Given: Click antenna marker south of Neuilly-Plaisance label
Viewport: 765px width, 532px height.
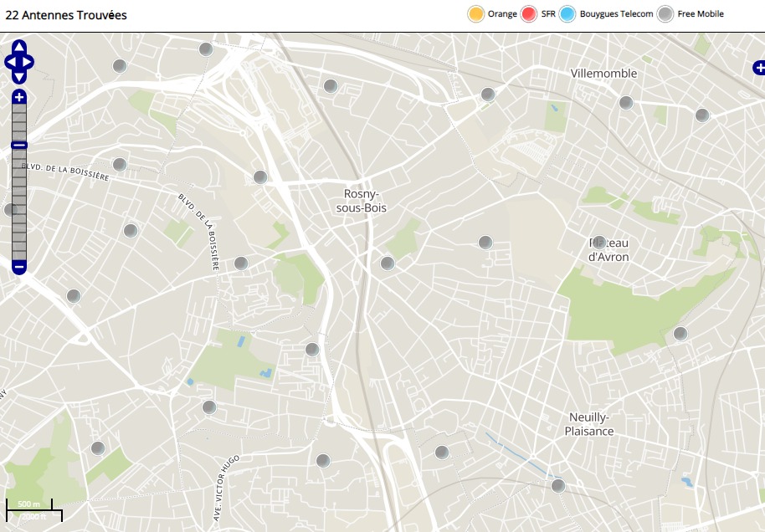Looking at the screenshot, I should 558,485.
